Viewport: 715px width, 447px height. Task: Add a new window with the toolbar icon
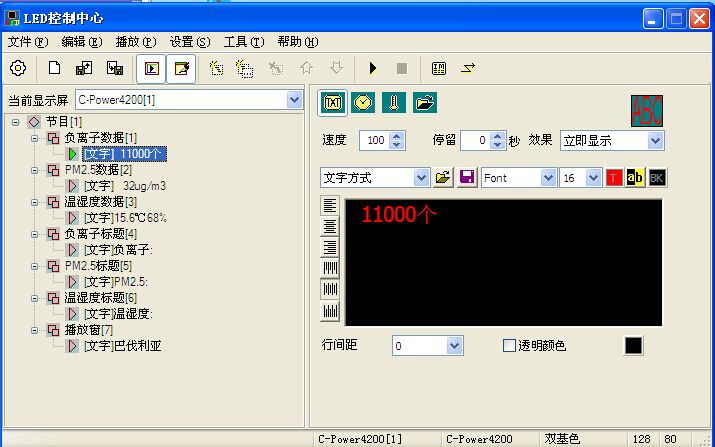pyautogui.click(x=245, y=69)
